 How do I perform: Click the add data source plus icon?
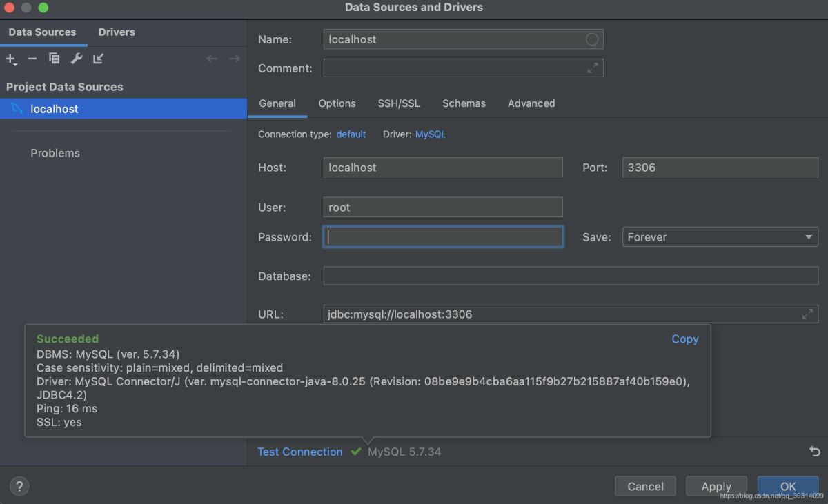10,59
